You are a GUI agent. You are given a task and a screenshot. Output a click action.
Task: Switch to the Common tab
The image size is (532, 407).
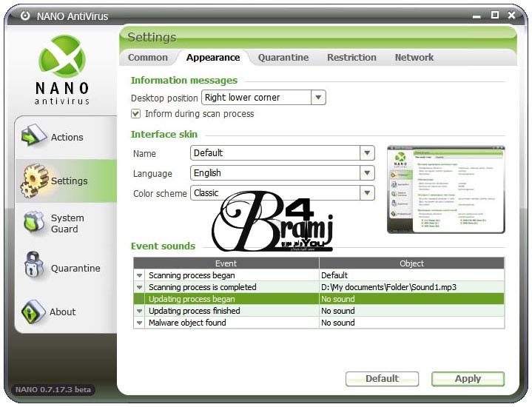[148, 58]
